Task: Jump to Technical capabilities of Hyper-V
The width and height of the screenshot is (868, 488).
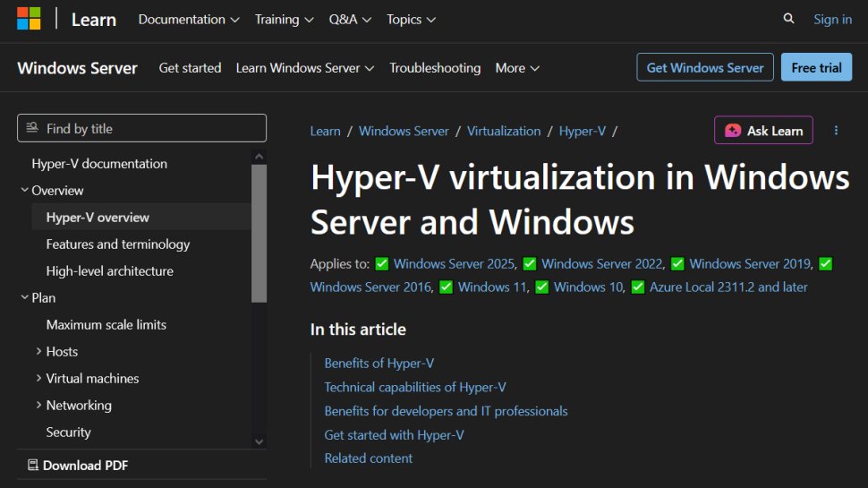Action: 415,387
